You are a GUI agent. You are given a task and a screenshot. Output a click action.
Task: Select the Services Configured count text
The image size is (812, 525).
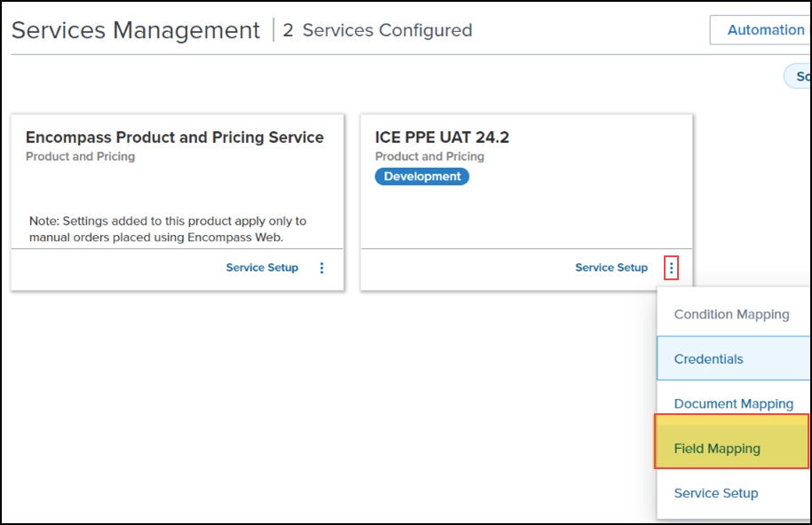(x=377, y=30)
